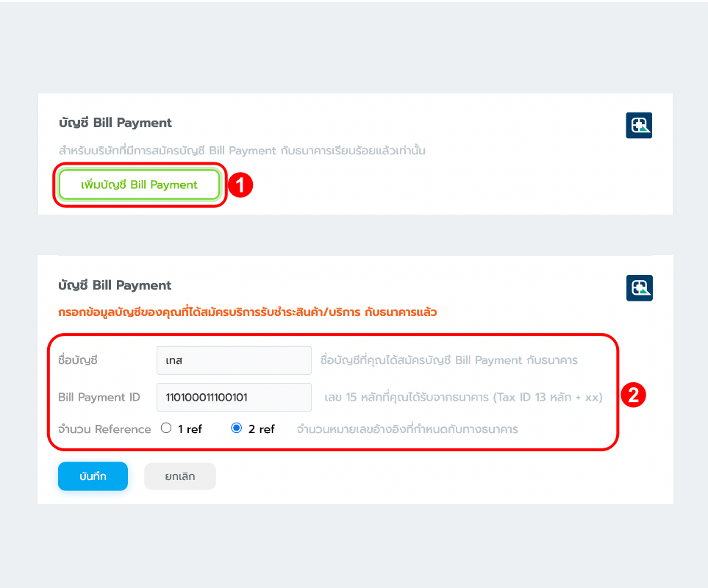Click the orange กรอกข้อมูลบัญชี instruction text
This screenshot has width=708, height=588.
click(248, 312)
